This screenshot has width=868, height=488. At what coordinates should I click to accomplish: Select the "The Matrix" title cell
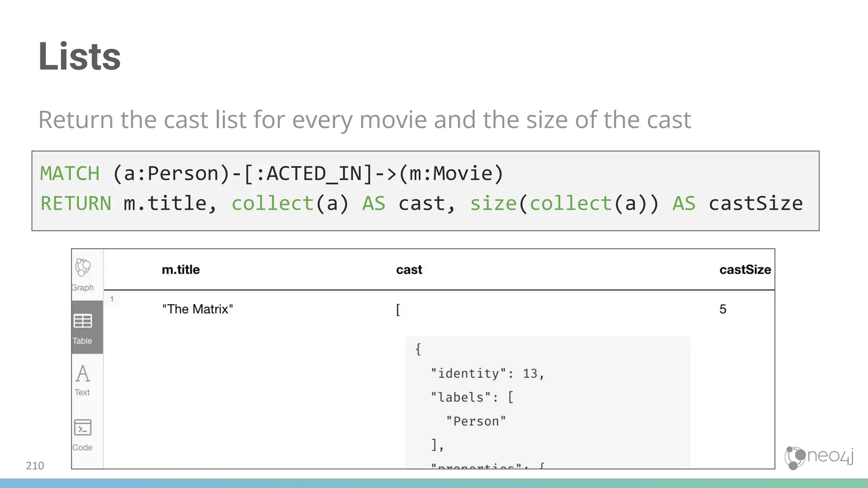198,309
